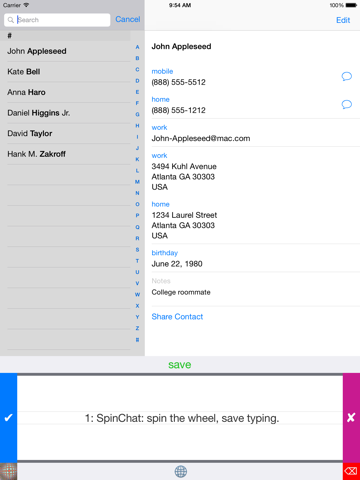Select the SpinChat phrase in wheel
This screenshot has width=360, height=480.
182,418
